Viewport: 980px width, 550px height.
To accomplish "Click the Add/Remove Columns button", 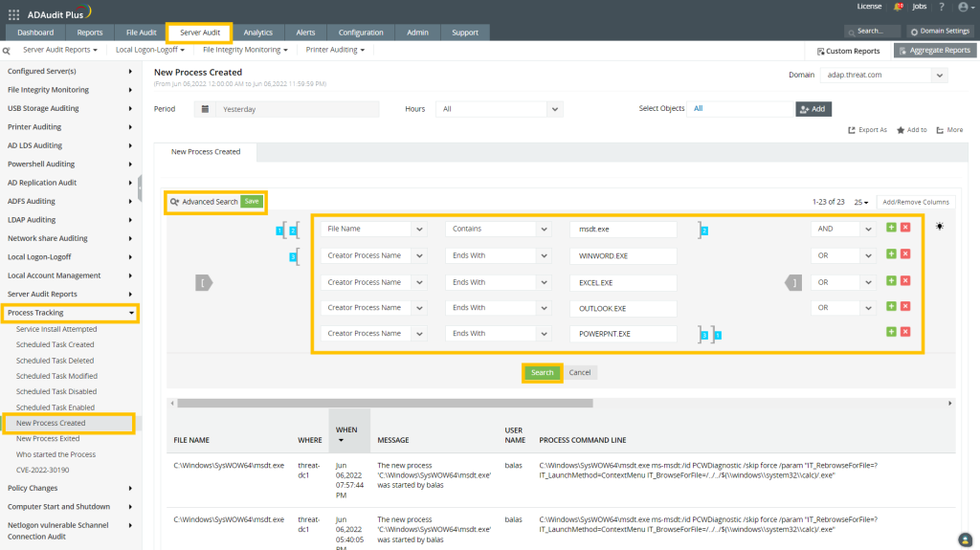I will [x=915, y=202].
